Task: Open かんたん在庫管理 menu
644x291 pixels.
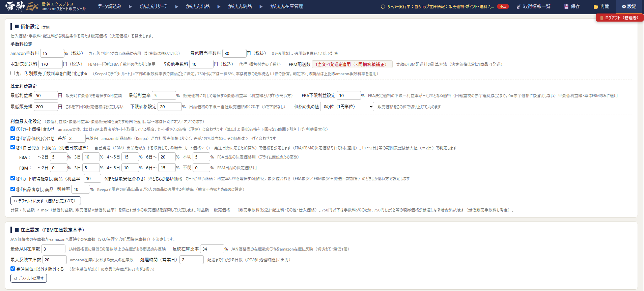Action: (x=287, y=6)
